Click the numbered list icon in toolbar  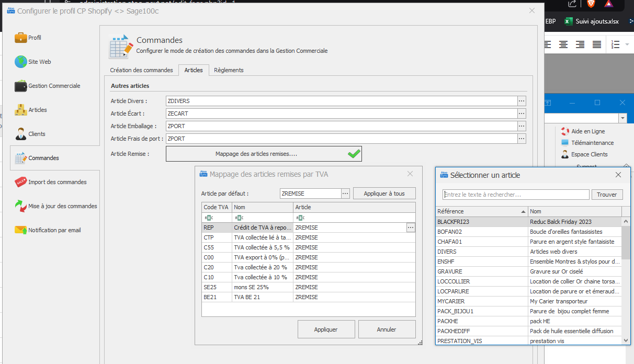[x=616, y=44]
